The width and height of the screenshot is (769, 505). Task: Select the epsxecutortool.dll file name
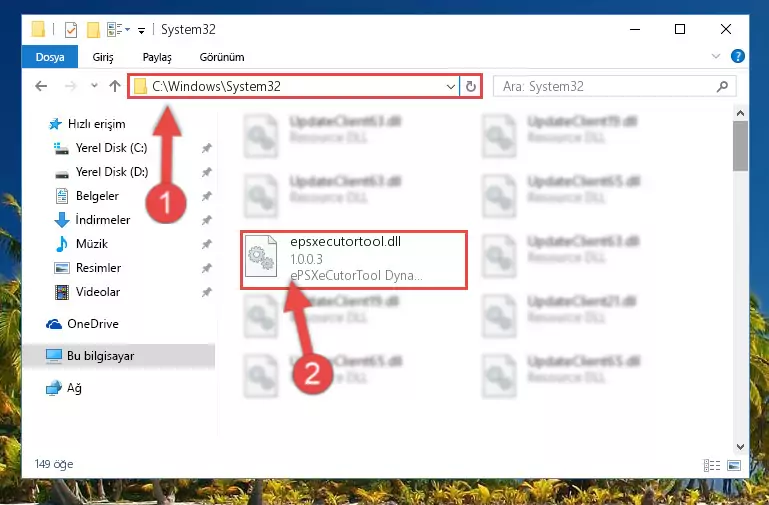[345, 242]
